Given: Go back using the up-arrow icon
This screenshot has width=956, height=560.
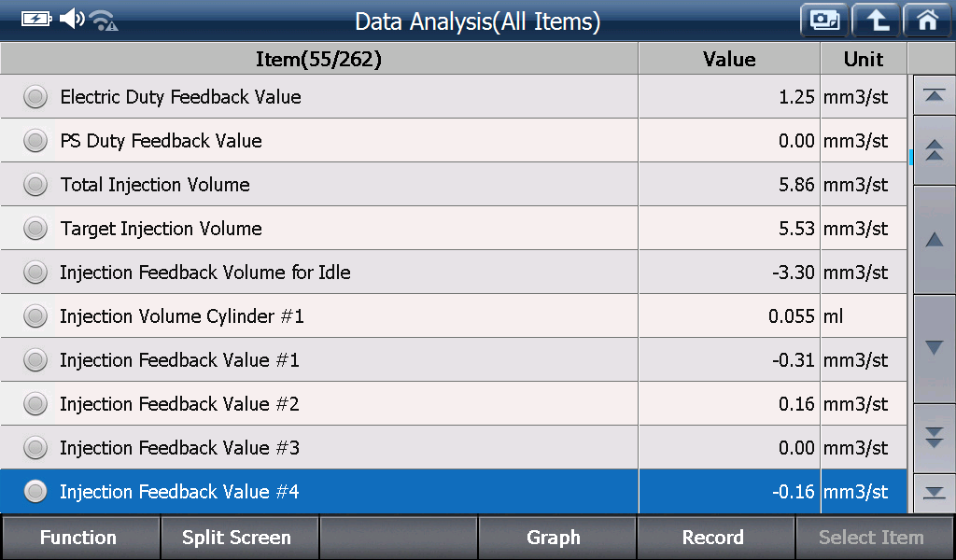Looking at the screenshot, I should click(876, 21).
